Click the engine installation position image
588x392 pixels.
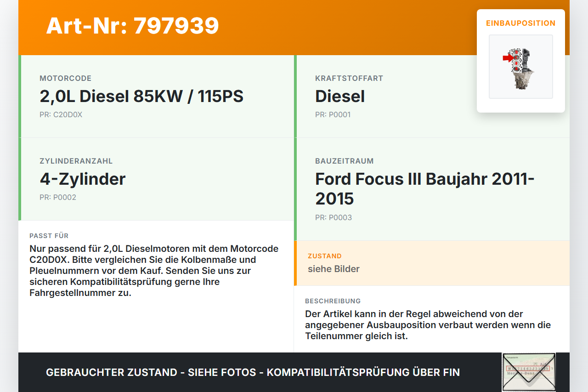521,67
